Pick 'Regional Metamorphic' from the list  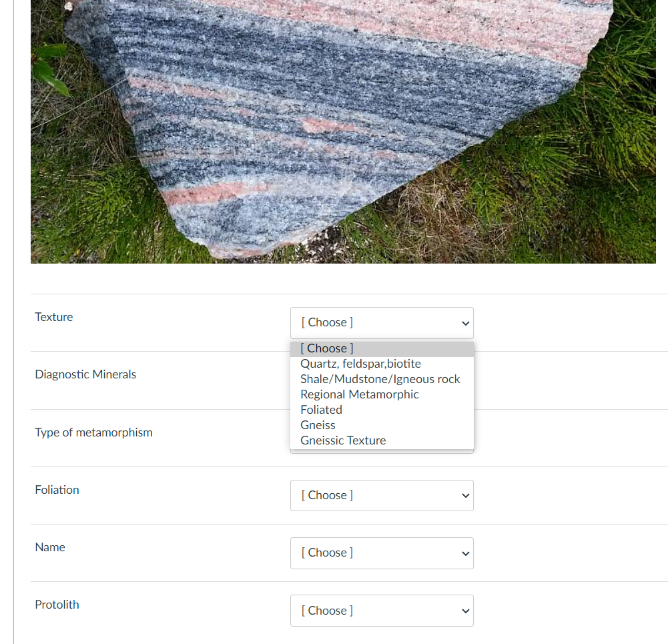[x=382, y=395]
